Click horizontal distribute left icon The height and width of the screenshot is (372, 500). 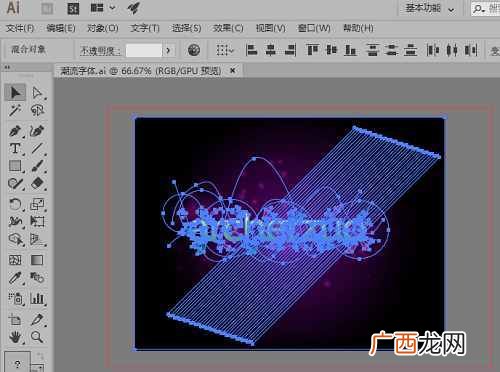click(x=433, y=50)
